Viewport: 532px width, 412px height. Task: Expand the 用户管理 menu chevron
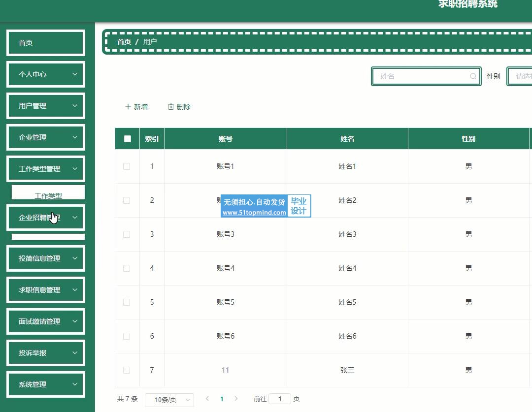click(75, 105)
